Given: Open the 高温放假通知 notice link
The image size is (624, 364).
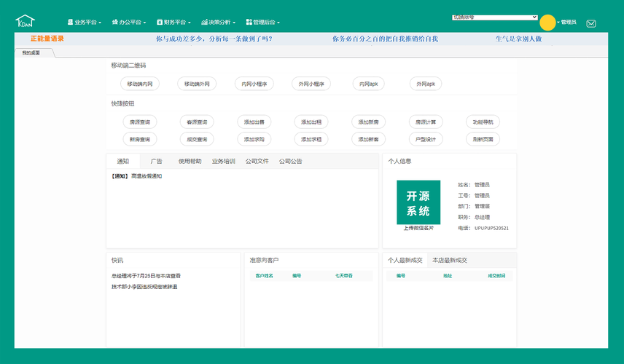Looking at the screenshot, I should point(147,176).
